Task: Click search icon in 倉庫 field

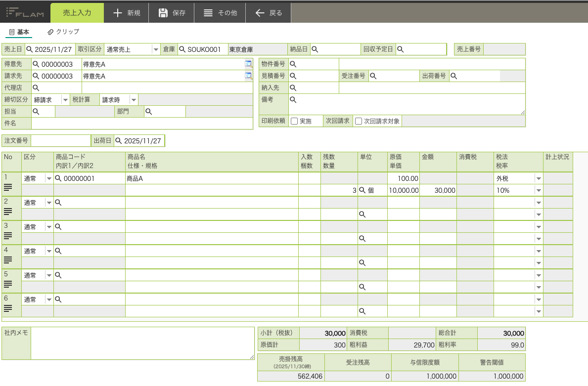Action: [x=182, y=49]
